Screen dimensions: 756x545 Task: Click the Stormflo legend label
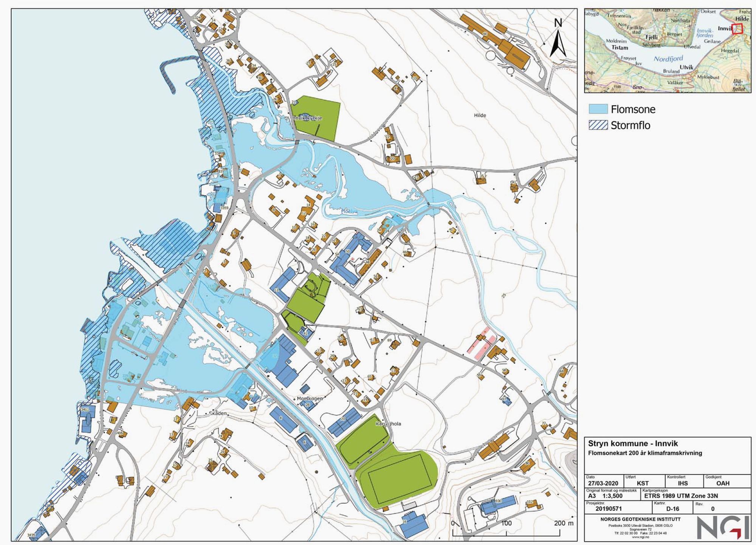[630, 125]
